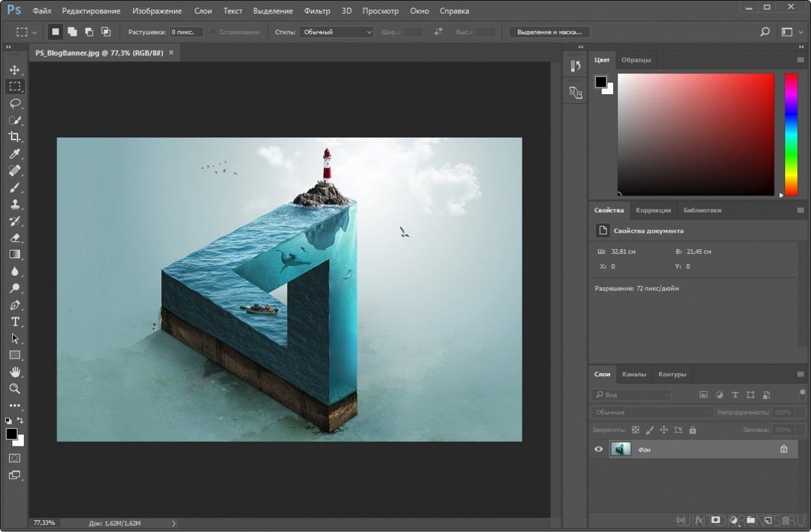Select the Lasso tool
This screenshot has width=811, height=532.
point(15,103)
